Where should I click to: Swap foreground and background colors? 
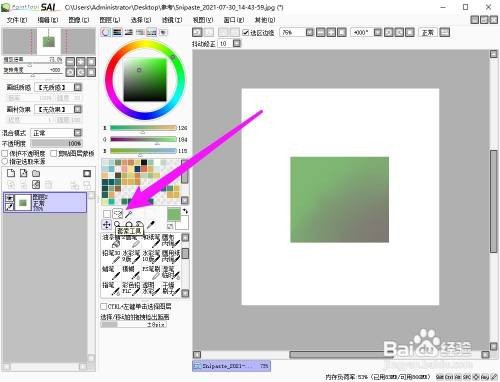tap(185, 211)
